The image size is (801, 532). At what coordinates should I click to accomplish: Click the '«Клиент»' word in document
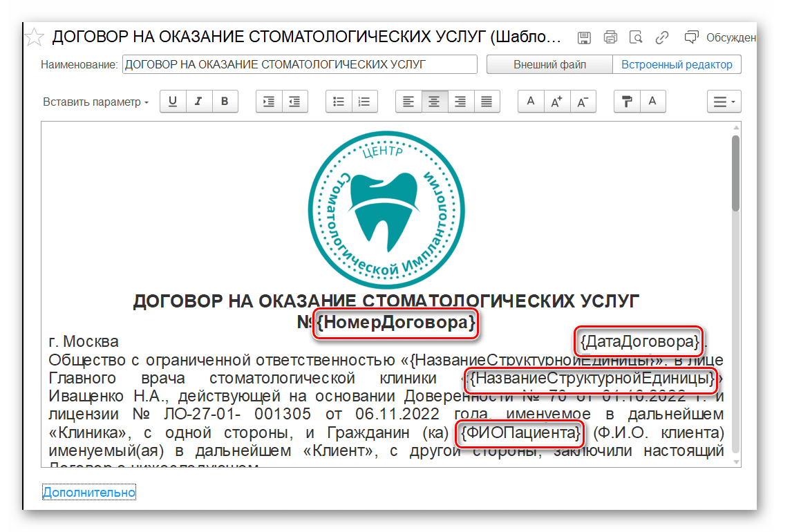[341, 451]
